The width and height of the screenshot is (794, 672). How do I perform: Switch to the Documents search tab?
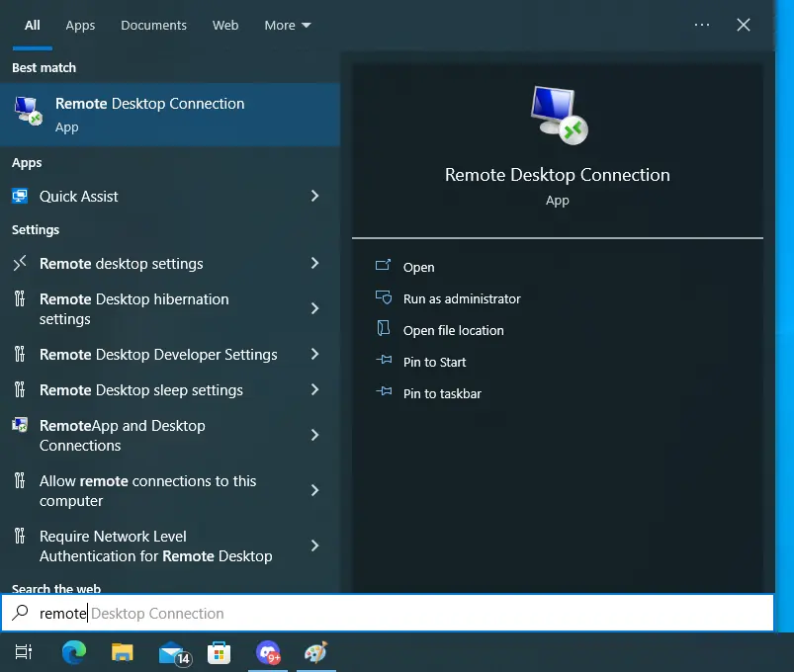click(x=153, y=26)
